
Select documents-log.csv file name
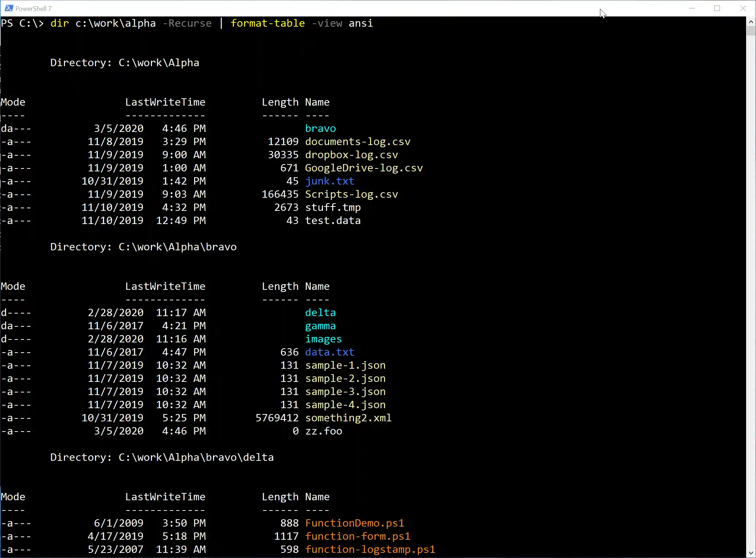(x=358, y=141)
